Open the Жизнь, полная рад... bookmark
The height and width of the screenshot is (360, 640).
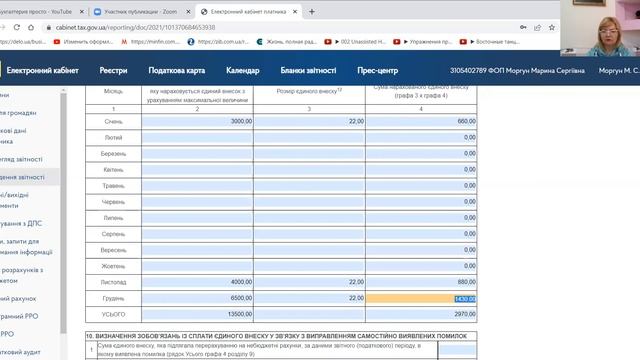[x=287, y=42]
